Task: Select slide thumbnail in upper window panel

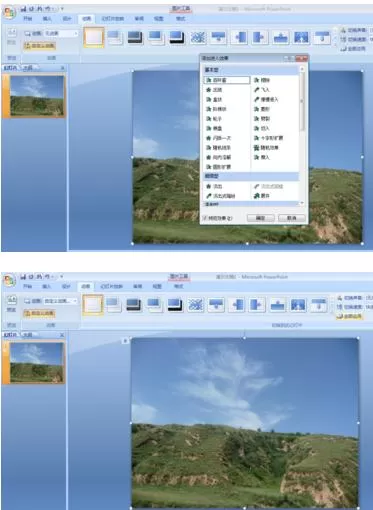Action: pyautogui.click(x=37, y=96)
